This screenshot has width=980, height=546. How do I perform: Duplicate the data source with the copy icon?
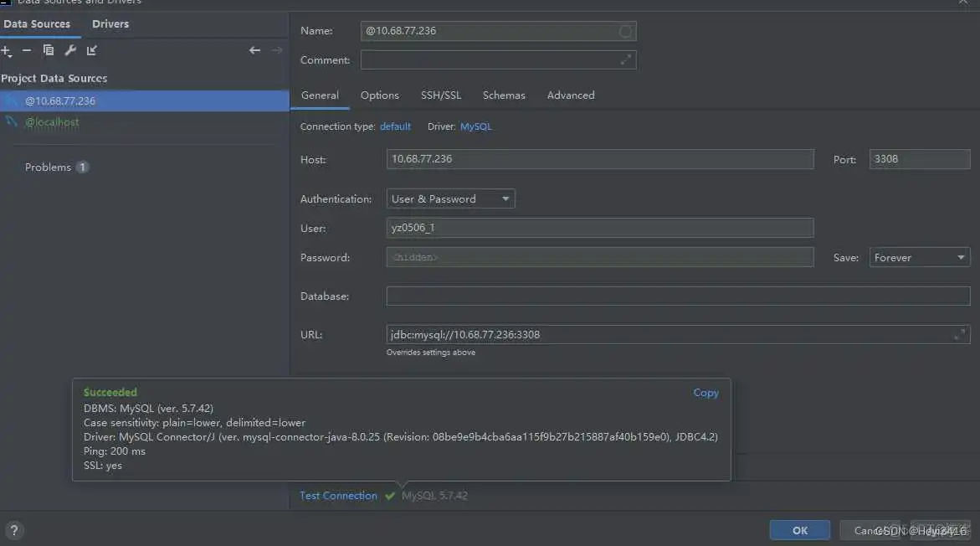click(x=49, y=50)
